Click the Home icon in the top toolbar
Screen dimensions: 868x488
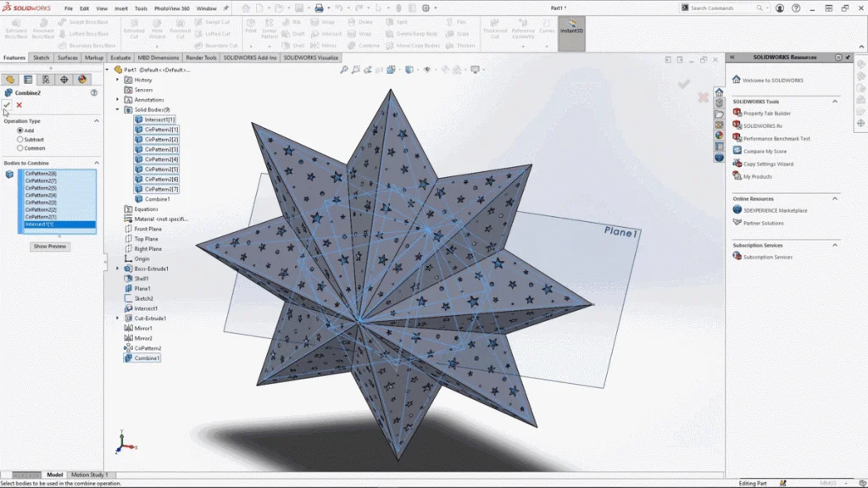click(x=246, y=8)
